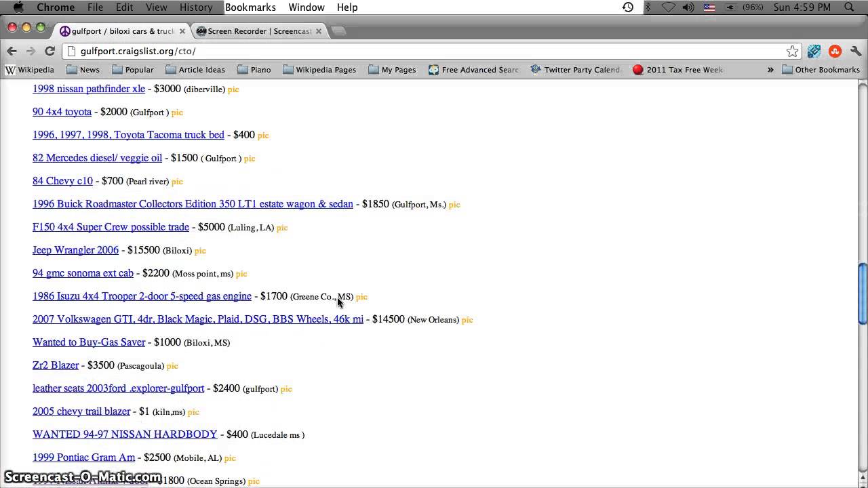Bookmark this page with the star icon
The width and height of the screenshot is (868, 488).
792,51
